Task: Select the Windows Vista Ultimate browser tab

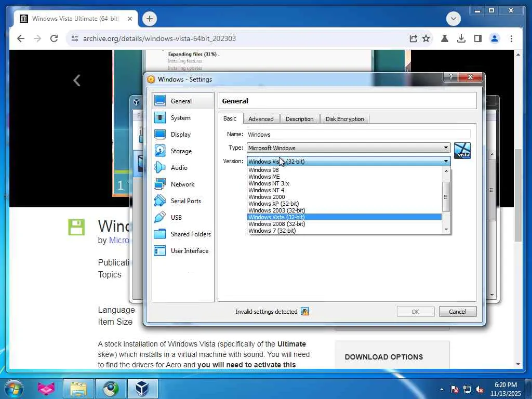Action: 75,19
